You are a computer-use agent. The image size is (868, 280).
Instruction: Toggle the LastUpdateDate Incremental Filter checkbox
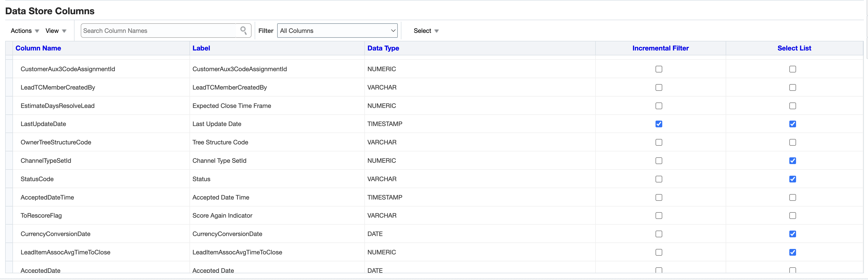tap(659, 123)
